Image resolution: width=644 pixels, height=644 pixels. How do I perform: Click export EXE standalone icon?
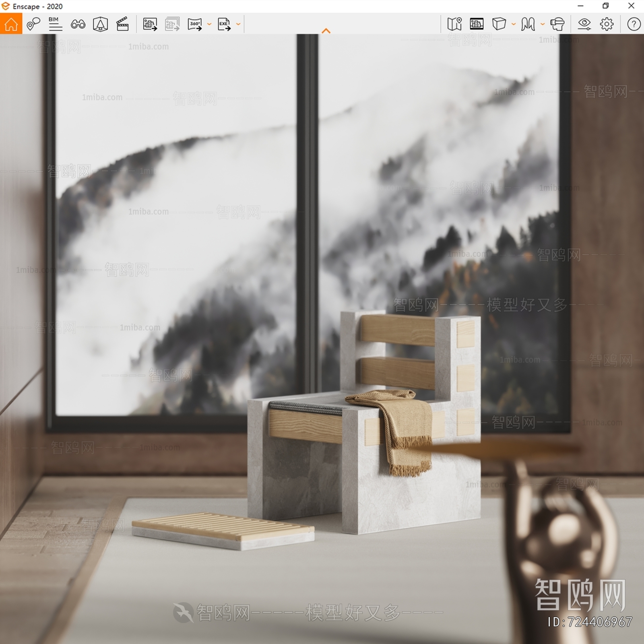coord(225,24)
